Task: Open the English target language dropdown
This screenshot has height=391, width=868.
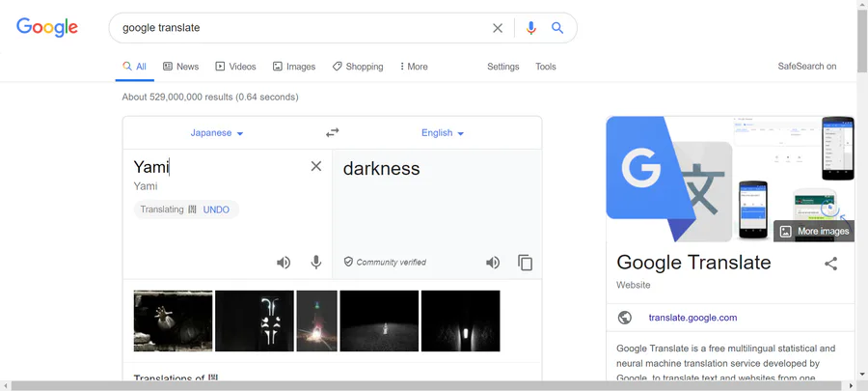Action: click(443, 133)
